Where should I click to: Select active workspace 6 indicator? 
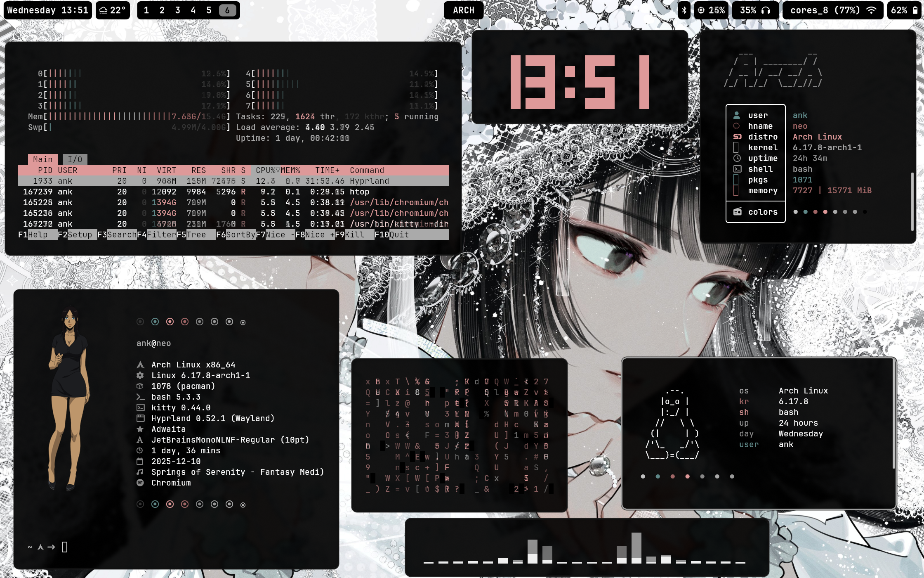click(x=227, y=10)
